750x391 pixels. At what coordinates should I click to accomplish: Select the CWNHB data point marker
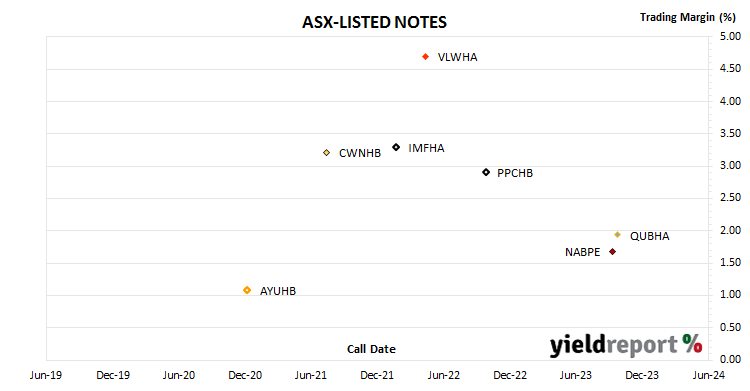pyautogui.click(x=327, y=153)
